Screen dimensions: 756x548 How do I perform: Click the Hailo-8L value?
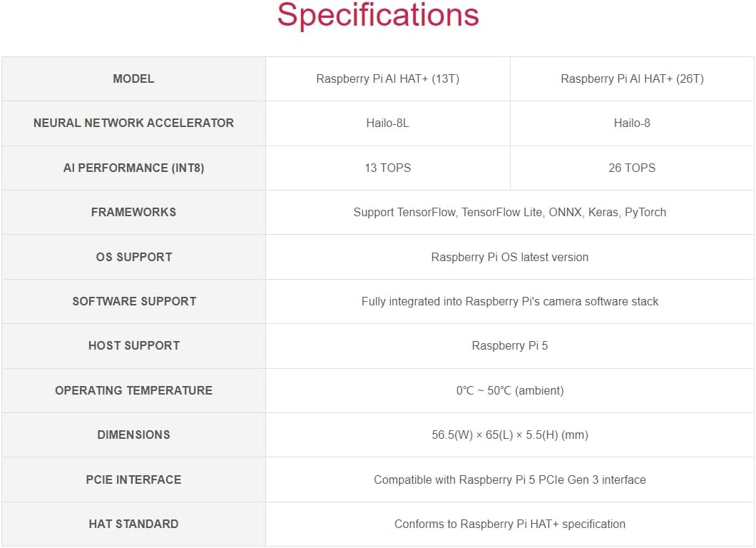coord(387,123)
